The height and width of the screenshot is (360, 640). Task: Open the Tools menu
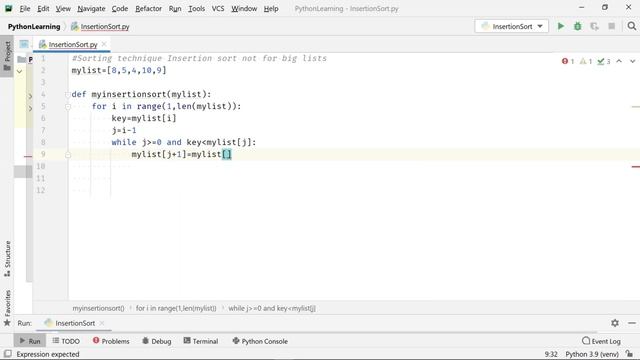(x=196, y=8)
